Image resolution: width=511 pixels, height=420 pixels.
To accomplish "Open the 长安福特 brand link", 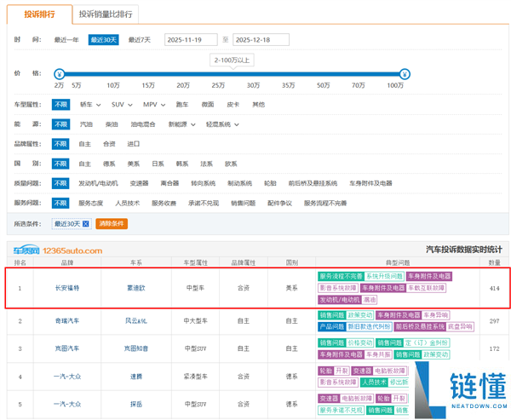I will pos(67,289).
